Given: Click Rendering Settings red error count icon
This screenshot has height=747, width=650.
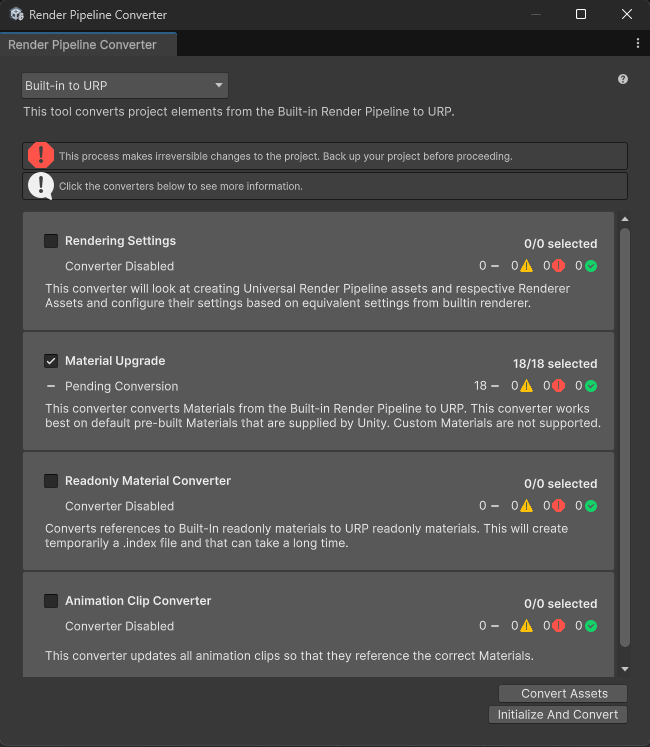Looking at the screenshot, I should 559,266.
